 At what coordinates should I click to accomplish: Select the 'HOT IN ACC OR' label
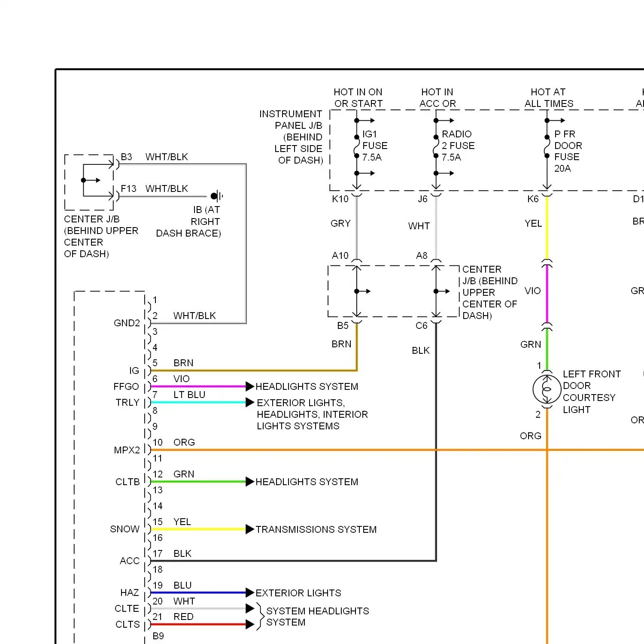pyautogui.click(x=437, y=98)
